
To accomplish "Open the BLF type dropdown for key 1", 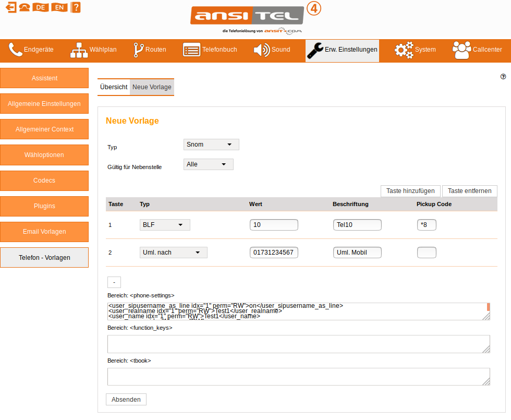I will pos(165,225).
